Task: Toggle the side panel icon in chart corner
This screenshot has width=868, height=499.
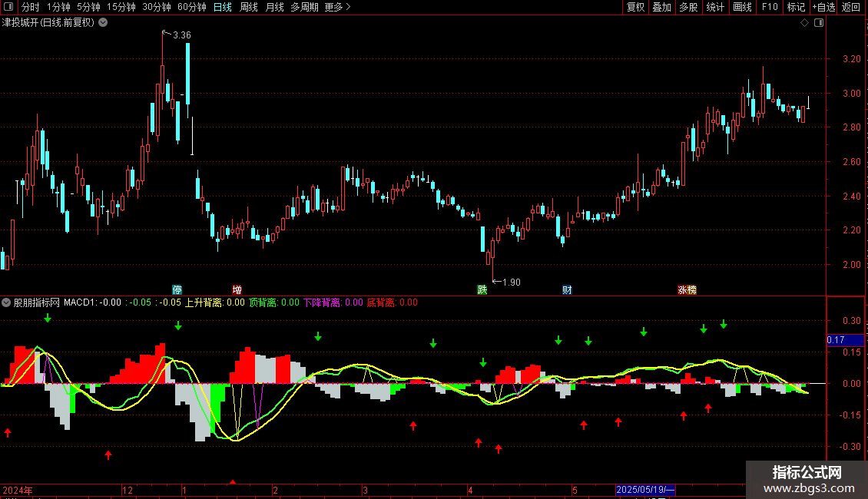Action: pyautogui.click(x=819, y=23)
